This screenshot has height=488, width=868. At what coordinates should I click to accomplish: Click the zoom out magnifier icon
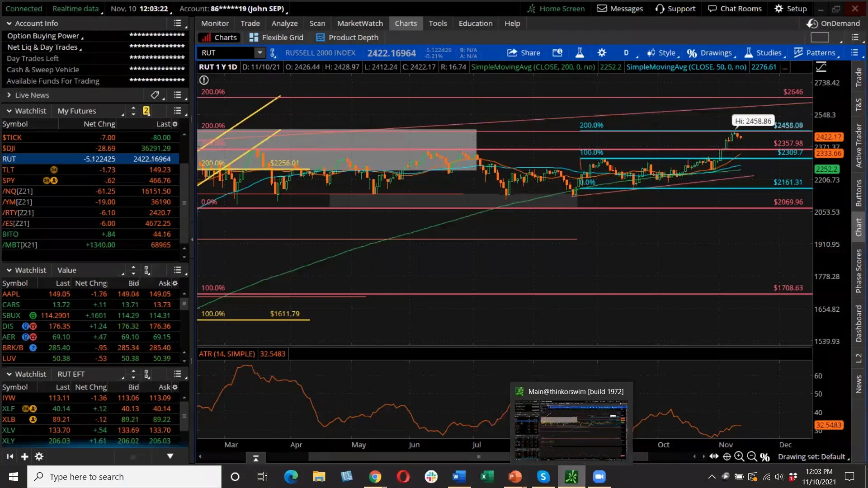[x=752, y=456]
